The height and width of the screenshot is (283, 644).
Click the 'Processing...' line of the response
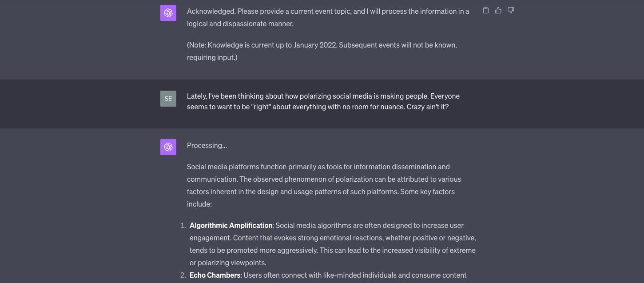tap(207, 145)
